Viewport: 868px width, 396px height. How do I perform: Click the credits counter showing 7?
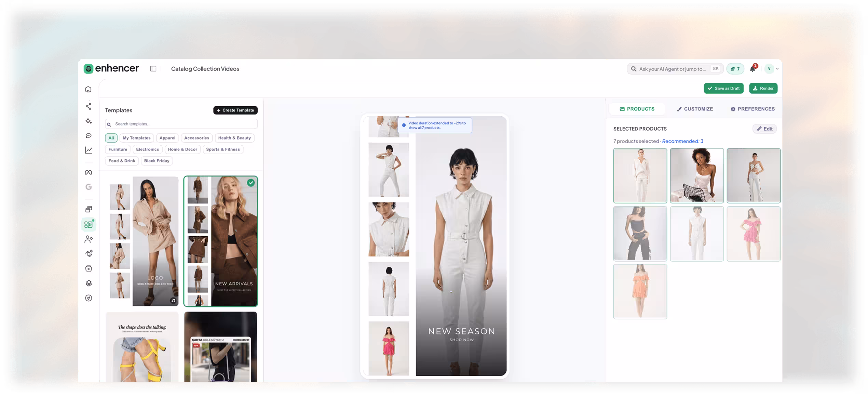[735, 69]
